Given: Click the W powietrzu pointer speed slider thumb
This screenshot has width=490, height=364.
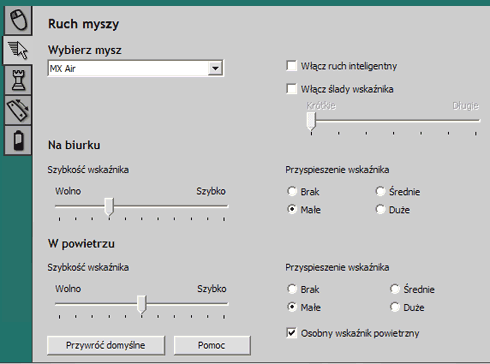Looking at the screenshot, I should pos(142,304).
